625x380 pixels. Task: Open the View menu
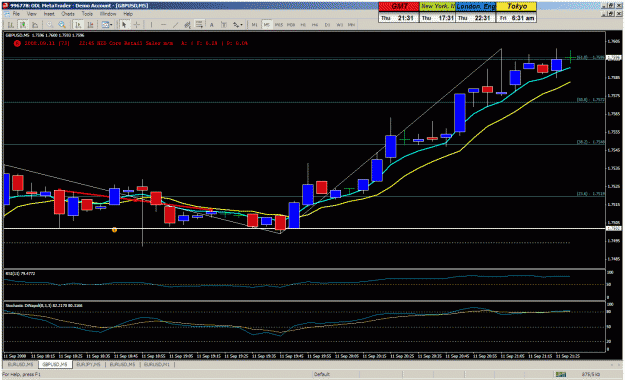[32, 14]
